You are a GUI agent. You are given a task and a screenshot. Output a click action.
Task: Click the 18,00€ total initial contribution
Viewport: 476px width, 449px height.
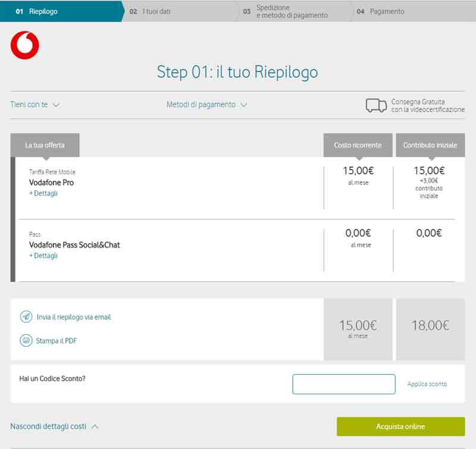pyautogui.click(x=430, y=325)
